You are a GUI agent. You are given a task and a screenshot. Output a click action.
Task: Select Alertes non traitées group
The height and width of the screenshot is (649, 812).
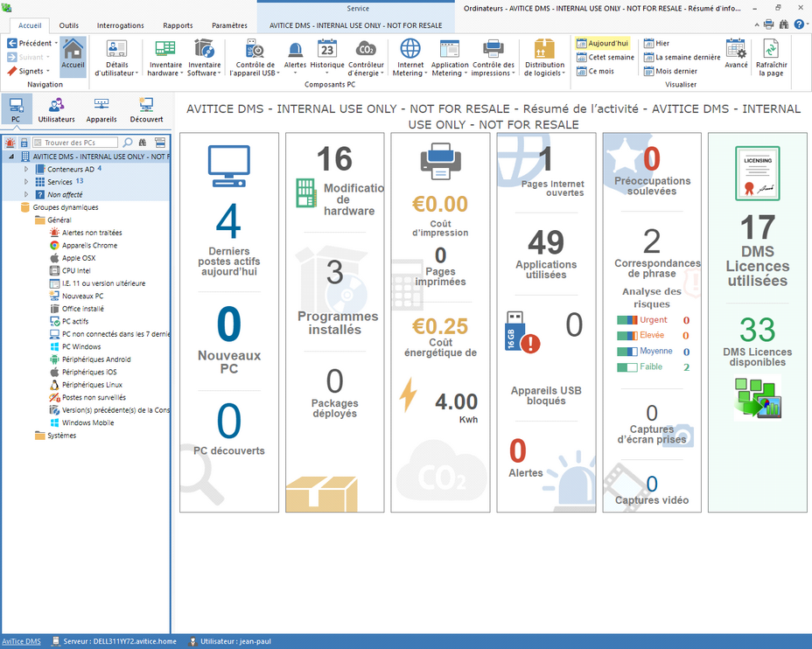pos(86,233)
